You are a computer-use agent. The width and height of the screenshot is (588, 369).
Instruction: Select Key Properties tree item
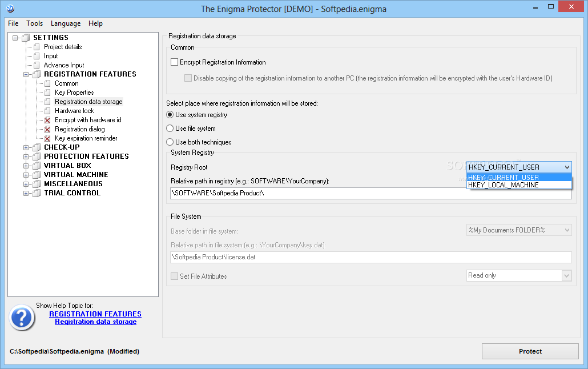click(74, 93)
